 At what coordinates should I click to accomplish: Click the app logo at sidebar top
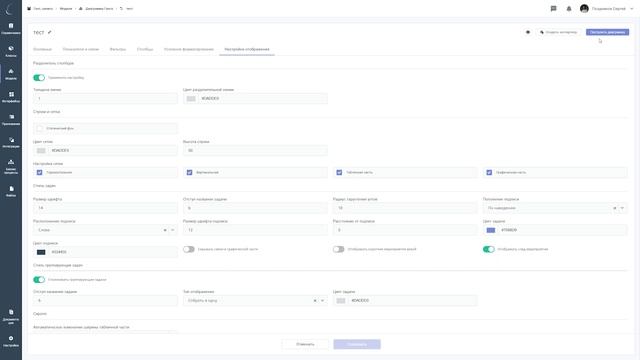click(x=10, y=9)
